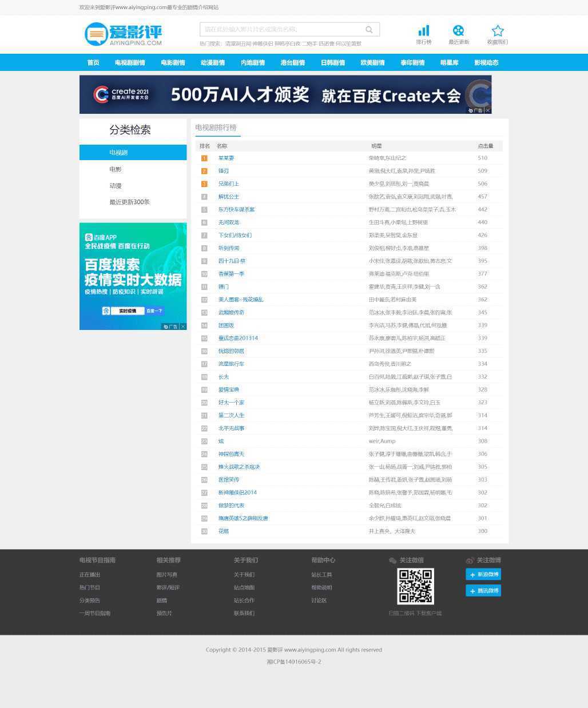Close the Baidu APP sidebar ad

click(183, 327)
